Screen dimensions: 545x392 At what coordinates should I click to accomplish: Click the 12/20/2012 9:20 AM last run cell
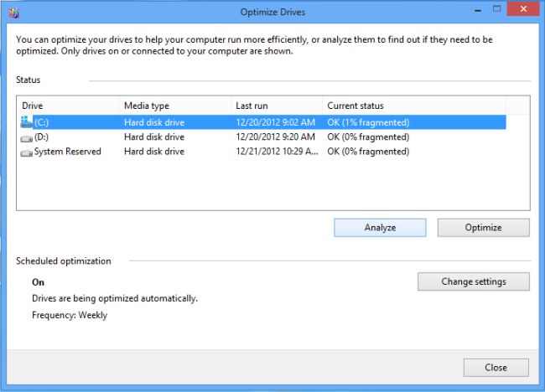275,137
